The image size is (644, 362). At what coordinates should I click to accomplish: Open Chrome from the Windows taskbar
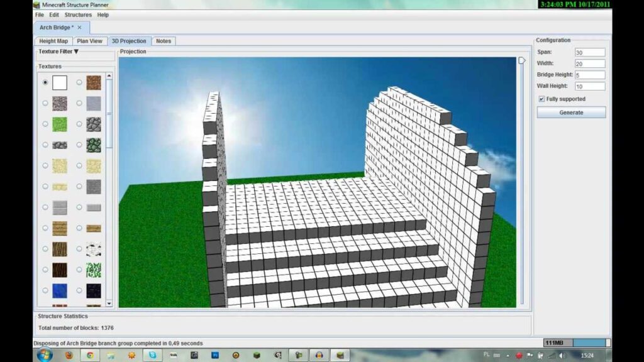pyautogui.click(x=89, y=355)
